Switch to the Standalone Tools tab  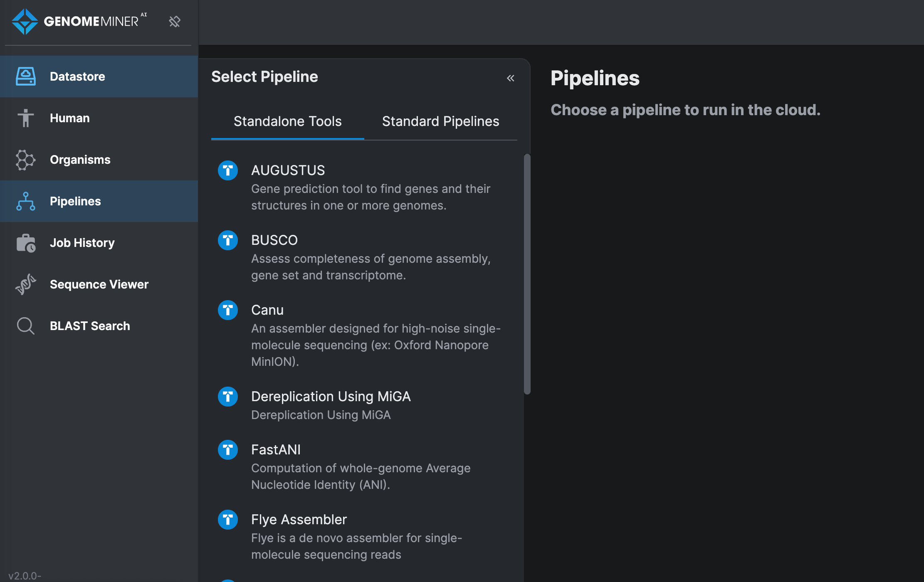[x=288, y=121]
